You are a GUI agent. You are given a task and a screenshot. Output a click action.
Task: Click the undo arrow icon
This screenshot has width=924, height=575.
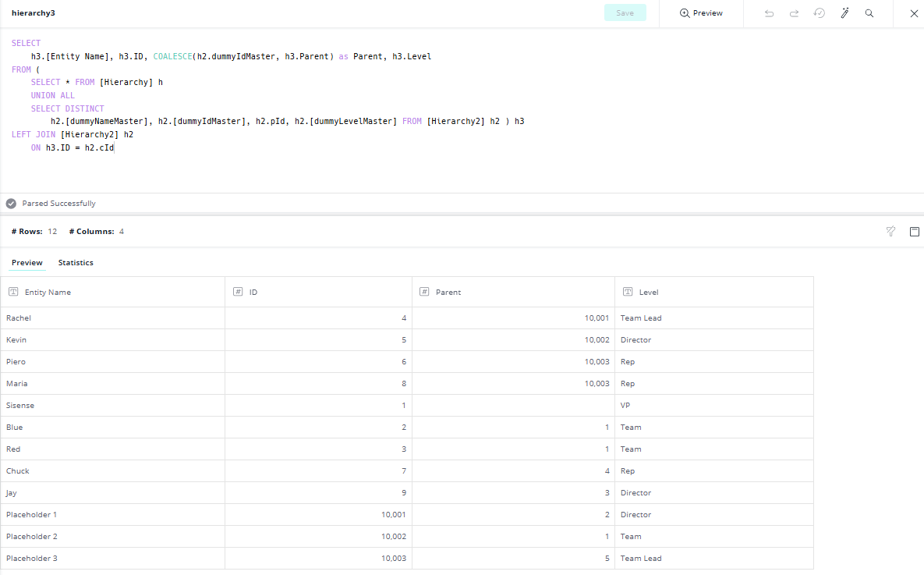[769, 13]
